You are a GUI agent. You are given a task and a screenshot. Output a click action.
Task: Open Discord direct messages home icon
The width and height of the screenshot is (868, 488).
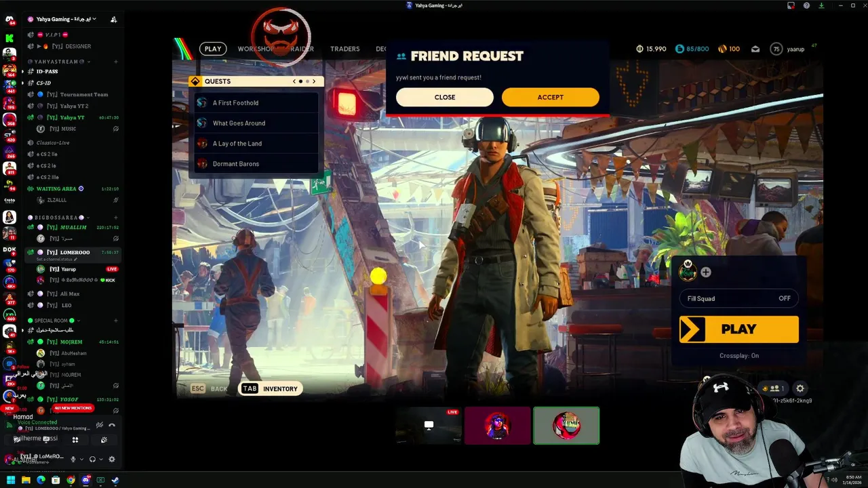[x=9, y=20]
